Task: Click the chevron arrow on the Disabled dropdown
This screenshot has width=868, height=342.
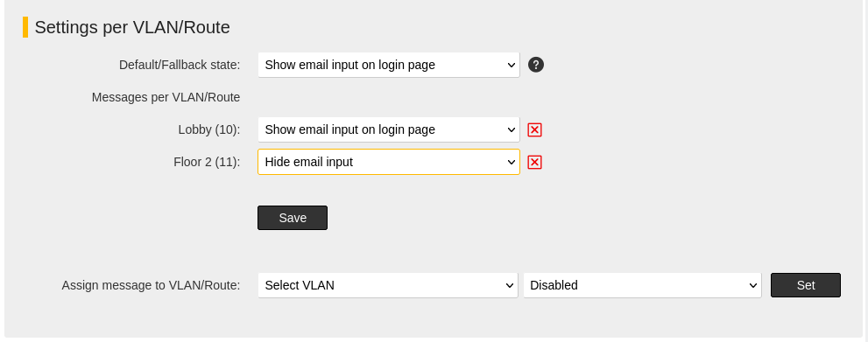Action: [753, 286]
